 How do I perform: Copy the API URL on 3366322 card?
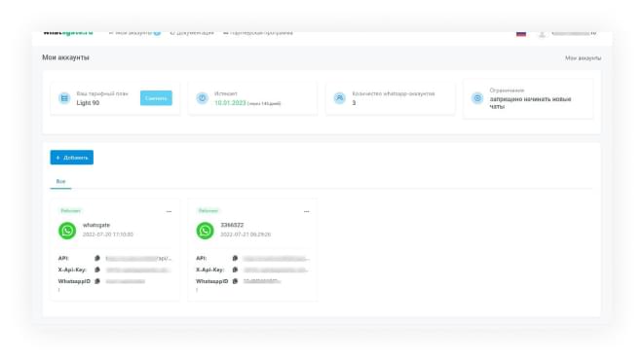(235, 258)
